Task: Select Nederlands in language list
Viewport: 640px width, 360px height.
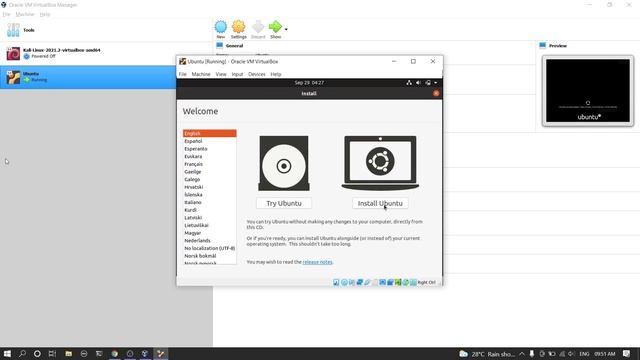Action: click(209, 241)
